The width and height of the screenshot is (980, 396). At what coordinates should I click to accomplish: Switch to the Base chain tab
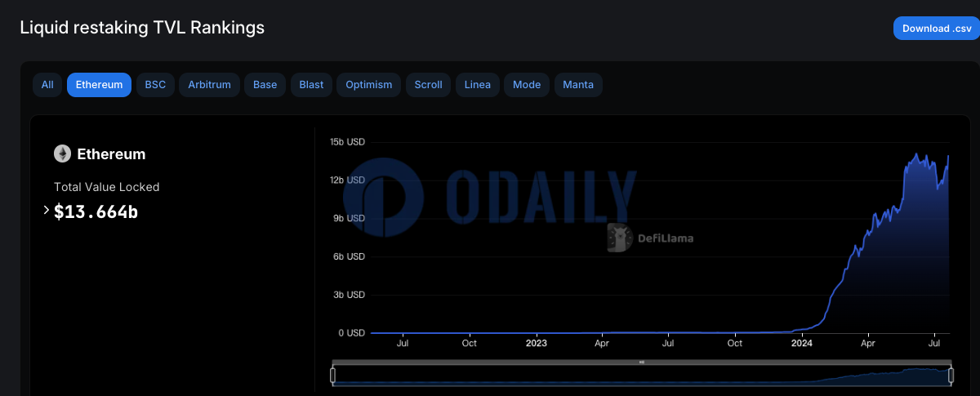(265, 85)
